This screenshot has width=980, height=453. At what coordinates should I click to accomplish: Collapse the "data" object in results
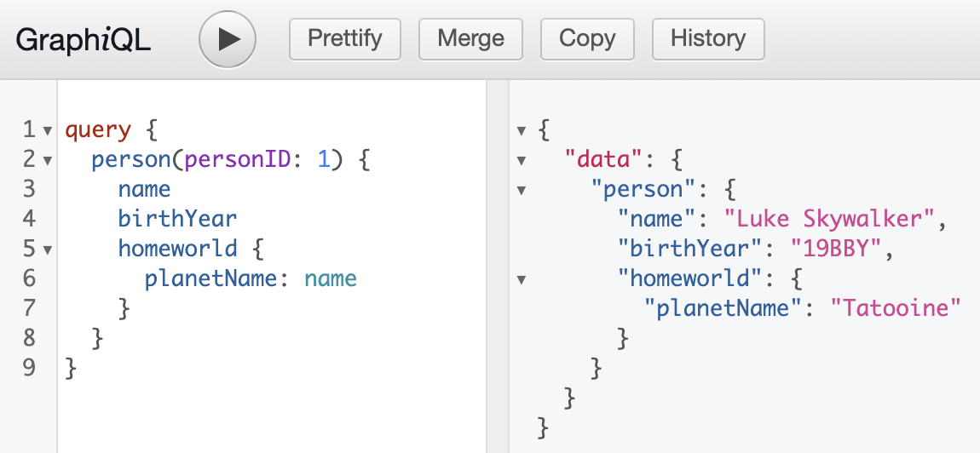522,161
